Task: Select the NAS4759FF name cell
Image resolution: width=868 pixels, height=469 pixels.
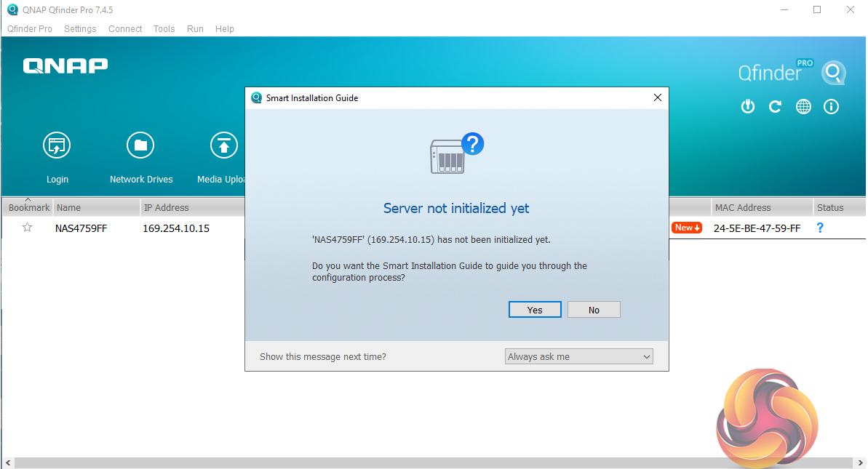Action: point(81,228)
